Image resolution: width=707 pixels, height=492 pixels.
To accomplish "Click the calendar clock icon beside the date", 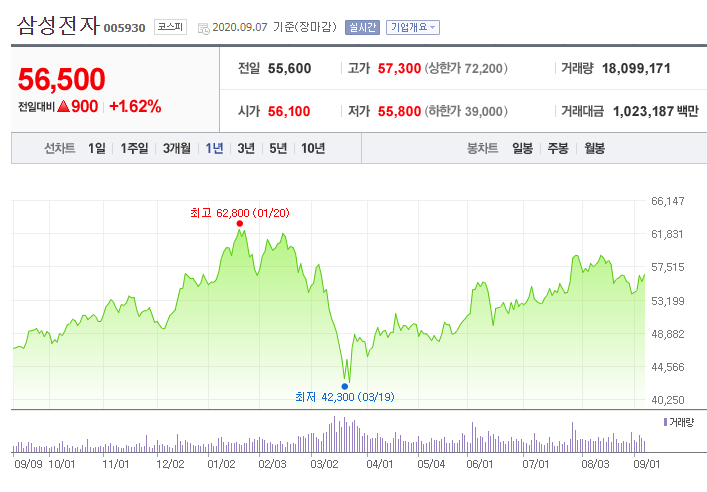I will pos(204,28).
